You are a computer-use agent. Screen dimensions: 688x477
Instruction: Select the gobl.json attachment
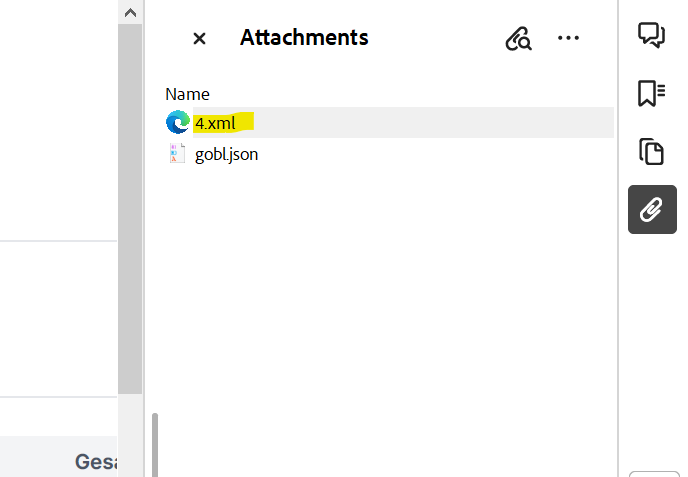(226, 154)
